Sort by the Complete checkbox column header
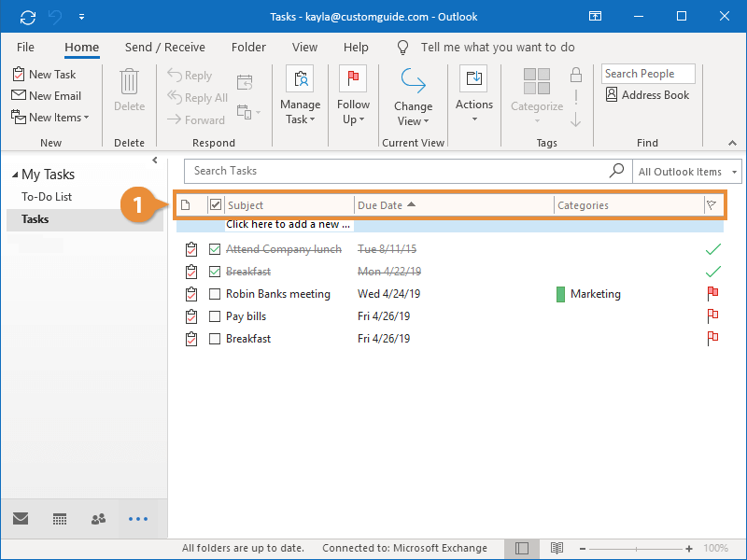This screenshot has width=747, height=560. (x=216, y=205)
